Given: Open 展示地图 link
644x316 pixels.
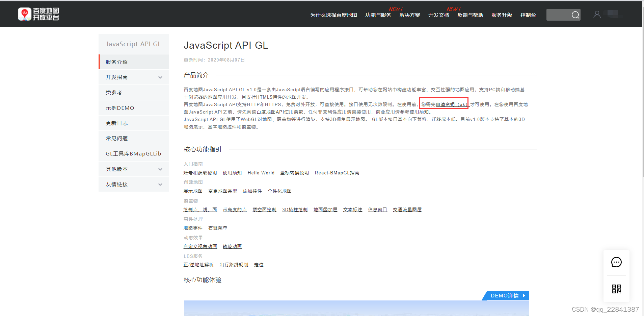Looking at the screenshot, I should point(193,191).
